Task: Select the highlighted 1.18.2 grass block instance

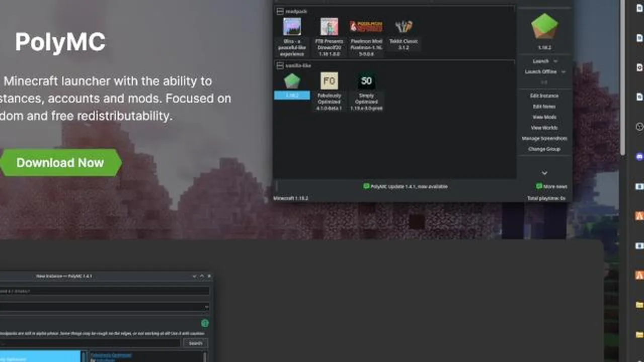Action: (x=292, y=86)
